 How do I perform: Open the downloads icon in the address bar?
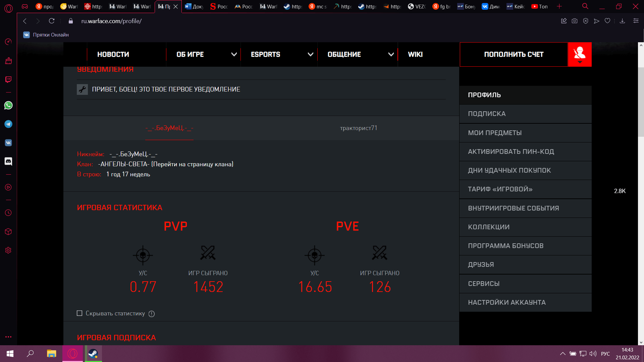(x=622, y=21)
